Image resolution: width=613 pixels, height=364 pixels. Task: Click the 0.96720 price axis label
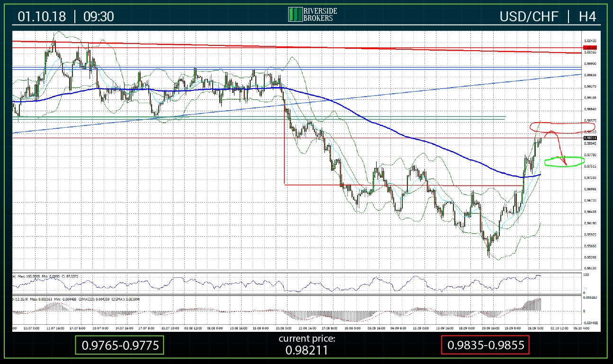coord(590,200)
